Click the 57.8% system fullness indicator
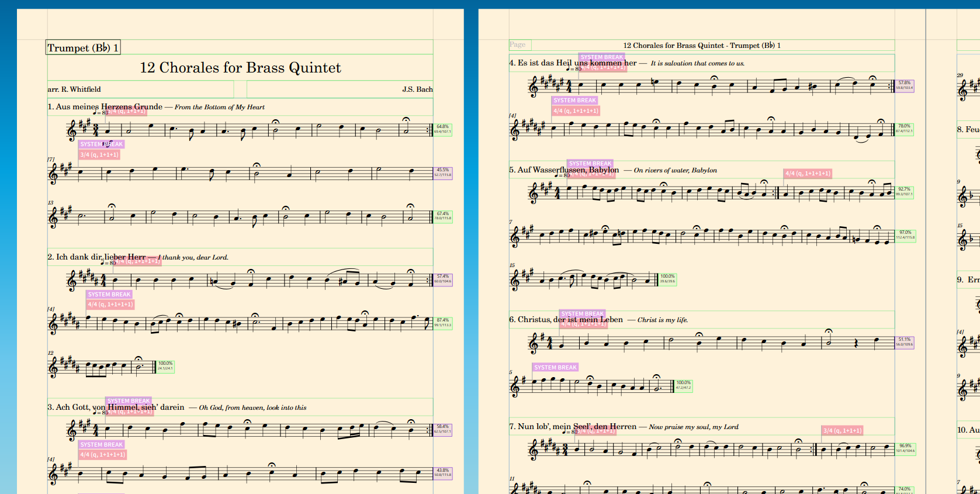The height and width of the screenshot is (494, 980). [x=904, y=85]
